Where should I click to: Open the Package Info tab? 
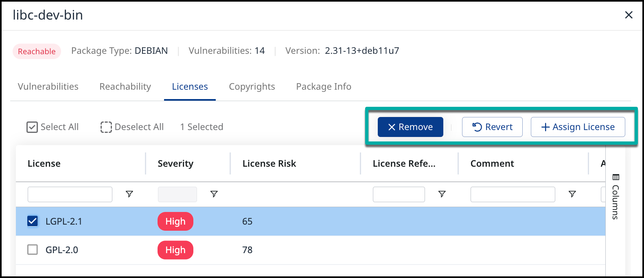pyautogui.click(x=324, y=86)
